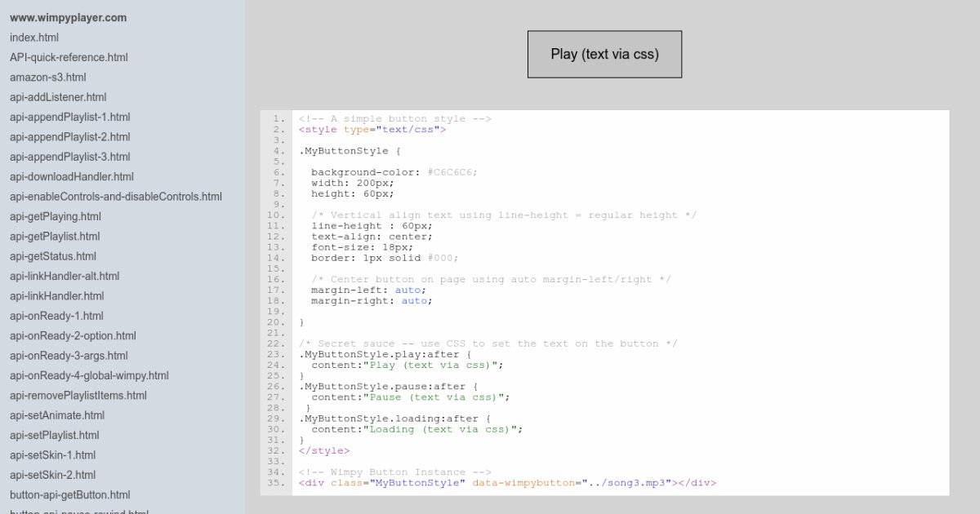This screenshot has width=980, height=514.
Task: Open api-removePlaylistItems.html
Action: coord(78,396)
